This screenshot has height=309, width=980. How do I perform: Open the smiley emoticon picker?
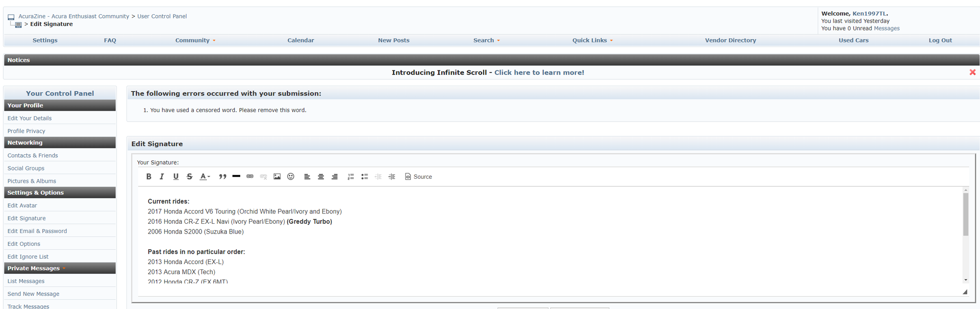tap(291, 177)
